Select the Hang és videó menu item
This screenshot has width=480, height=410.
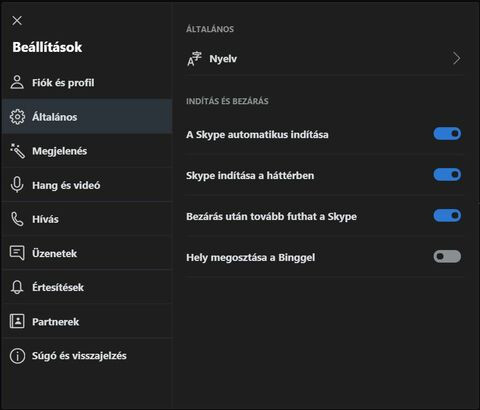(x=87, y=185)
